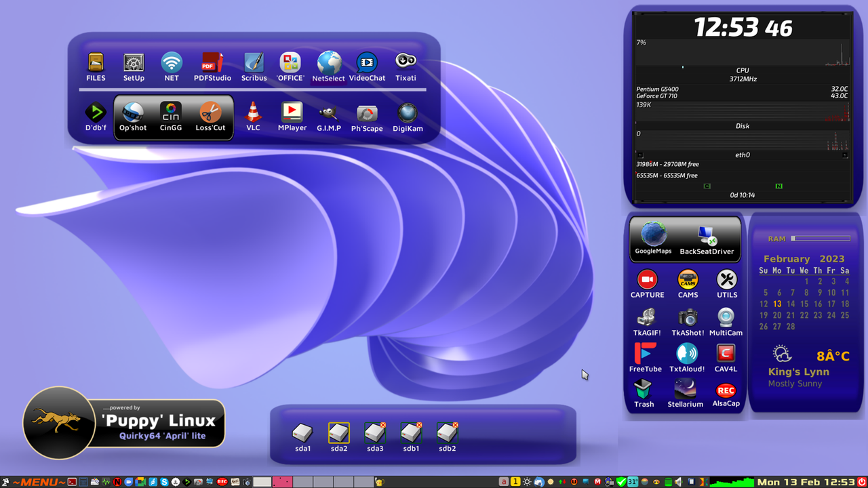This screenshot has height=488, width=868.
Task: Mount the sda2 partition
Action: tap(338, 434)
